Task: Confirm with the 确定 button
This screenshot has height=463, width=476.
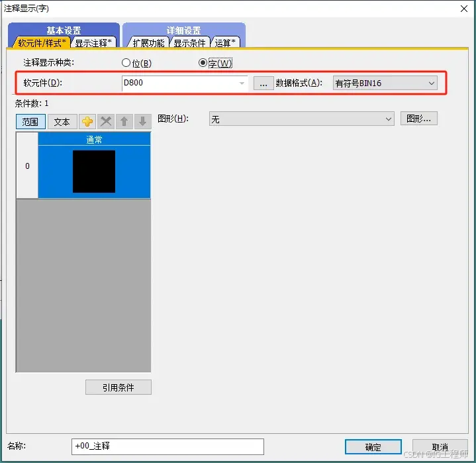Action: [x=373, y=447]
